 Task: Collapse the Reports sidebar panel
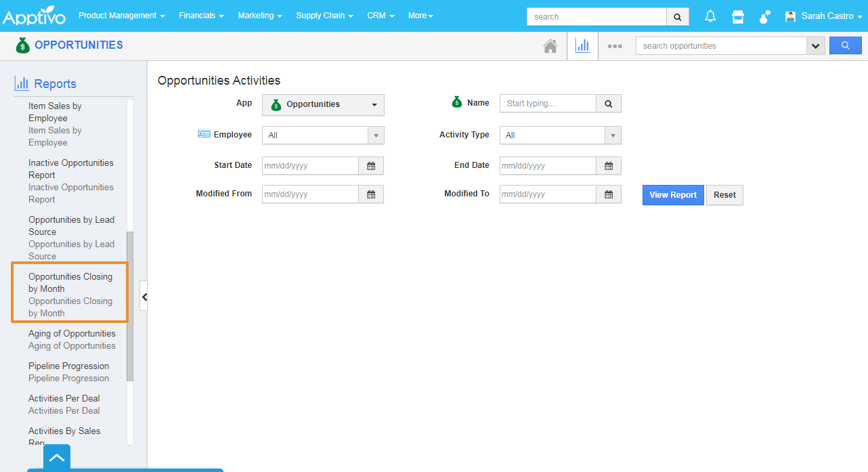pyautogui.click(x=144, y=297)
